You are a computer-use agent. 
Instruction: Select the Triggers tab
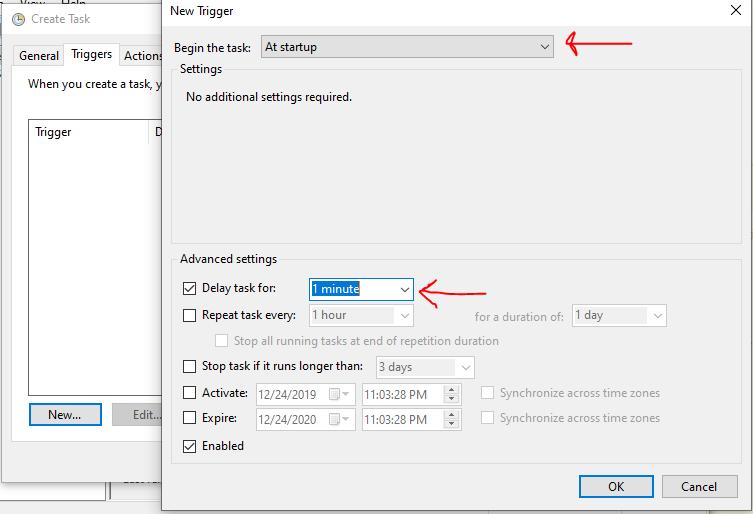tap(91, 55)
